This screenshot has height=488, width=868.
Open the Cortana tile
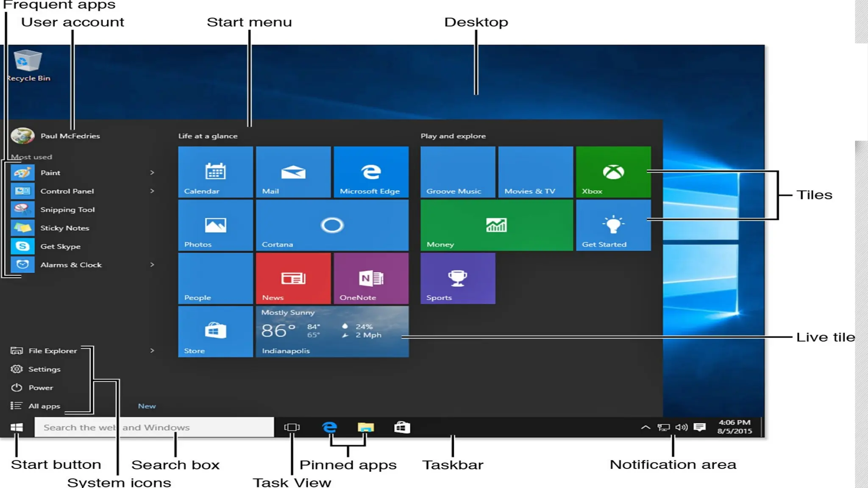332,225
